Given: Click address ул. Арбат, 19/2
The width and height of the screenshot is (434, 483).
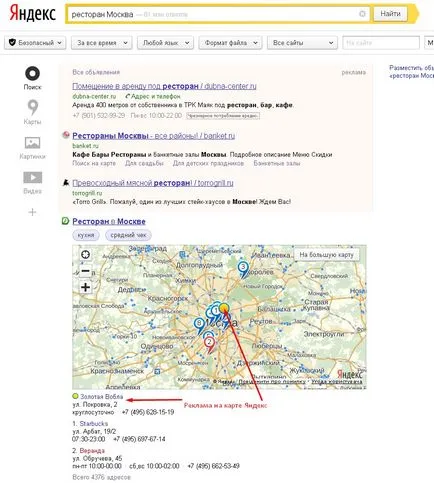Looking at the screenshot, I should pyautogui.click(x=94, y=431).
